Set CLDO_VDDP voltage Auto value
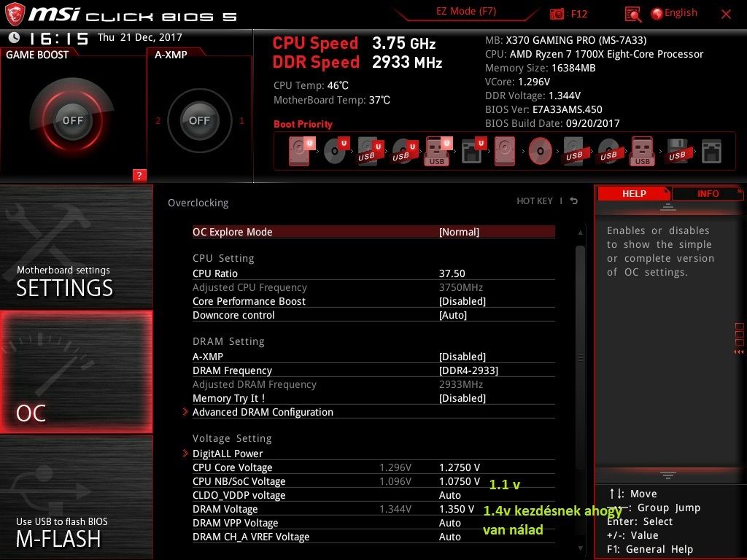Image resolution: width=747 pixels, height=560 pixels. (449, 495)
